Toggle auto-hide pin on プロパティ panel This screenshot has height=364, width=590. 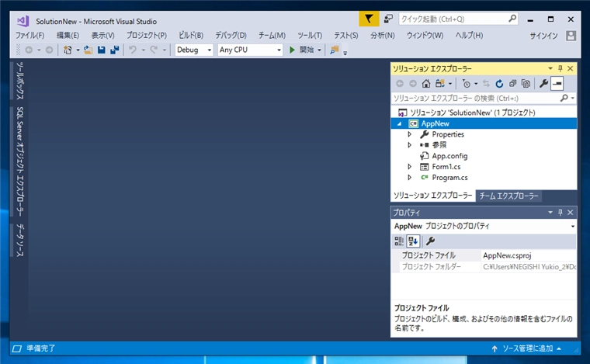click(x=560, y=213)
